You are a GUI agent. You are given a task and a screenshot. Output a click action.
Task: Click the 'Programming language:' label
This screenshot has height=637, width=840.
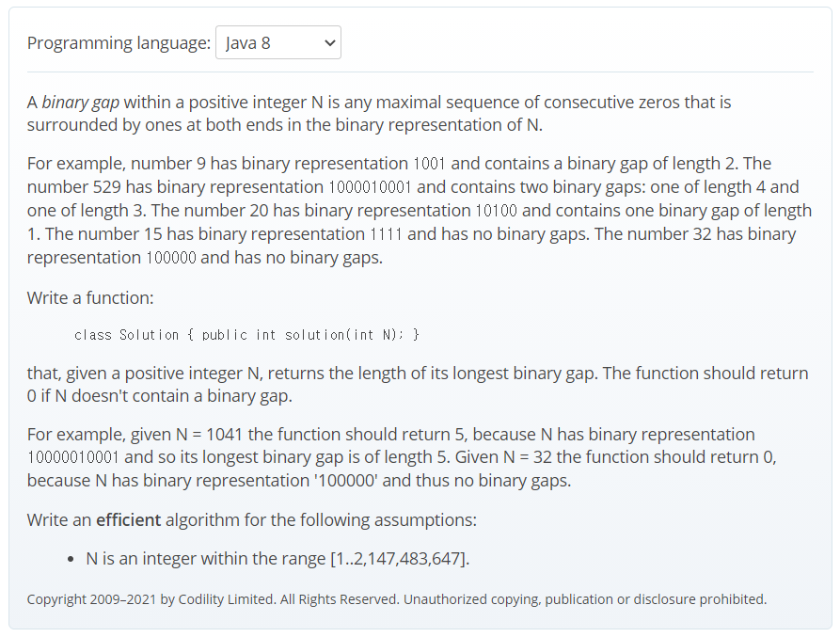pyautogui.click(x=119, y=43)
